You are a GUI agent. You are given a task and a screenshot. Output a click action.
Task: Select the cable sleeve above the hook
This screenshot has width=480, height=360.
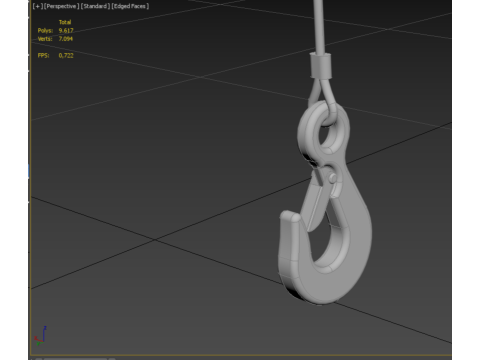[321, 65]
